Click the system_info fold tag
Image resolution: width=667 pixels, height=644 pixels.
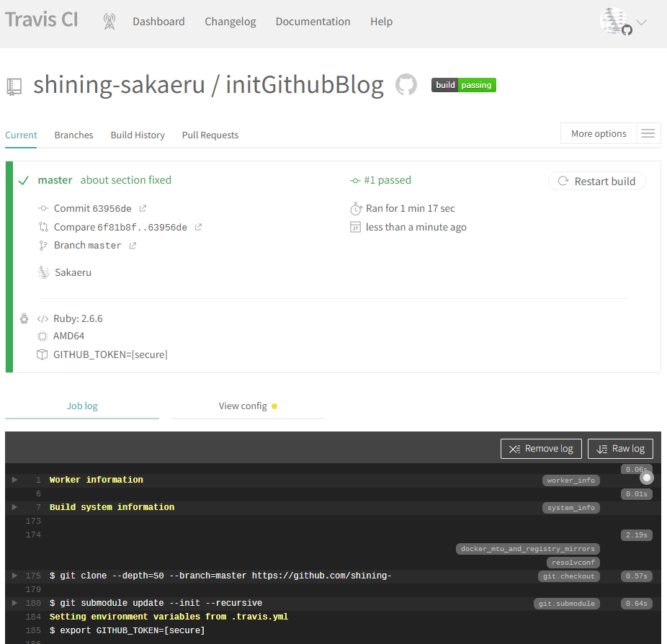[x=571, y=507]
